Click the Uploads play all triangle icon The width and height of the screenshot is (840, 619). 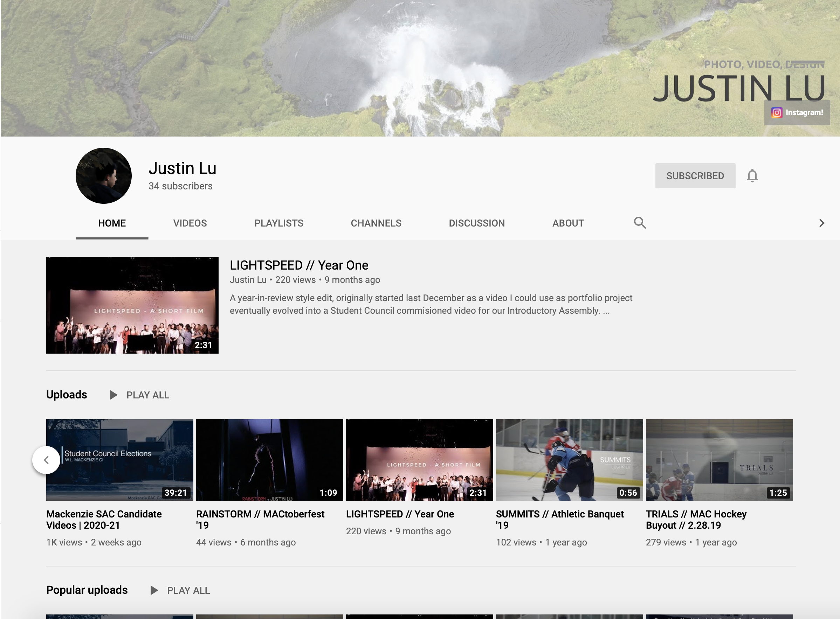113,395
